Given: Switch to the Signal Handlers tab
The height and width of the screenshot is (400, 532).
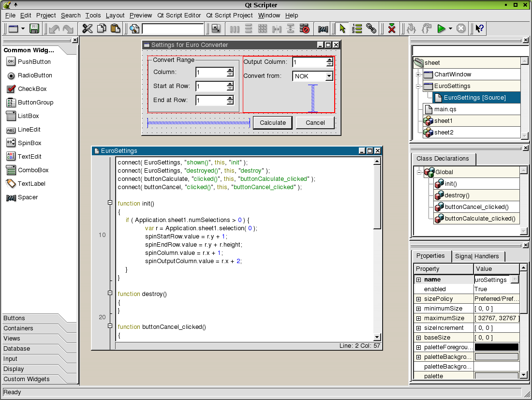Looking at the screenshot, I should coord(477,256).
